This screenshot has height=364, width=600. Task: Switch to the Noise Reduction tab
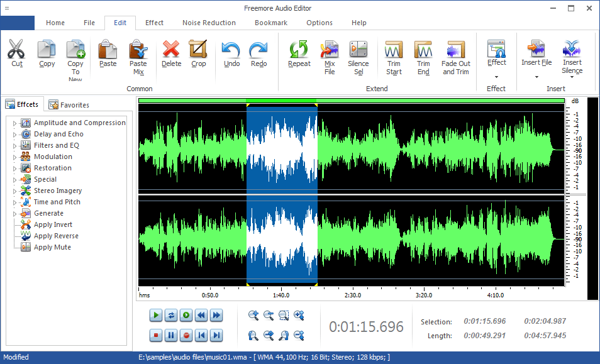click(209, 23)
